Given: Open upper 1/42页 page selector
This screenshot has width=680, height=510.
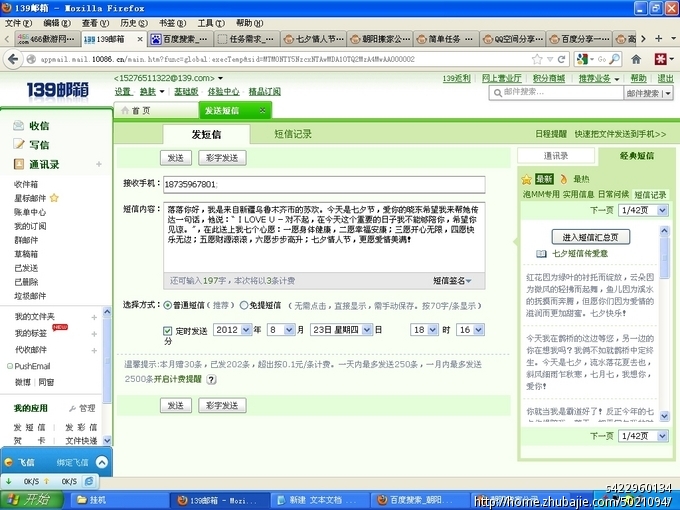Looking at the screenshot, I should [x=643, y=210].
